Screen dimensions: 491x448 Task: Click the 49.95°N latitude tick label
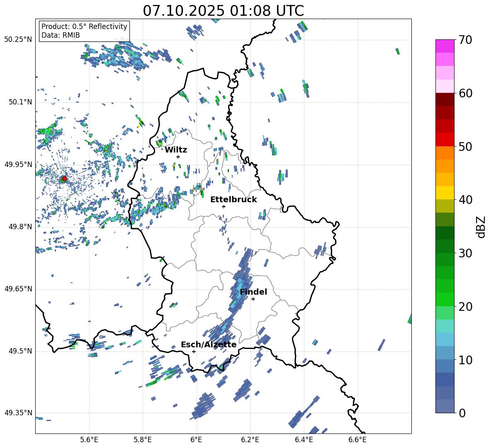coord(18,164)
